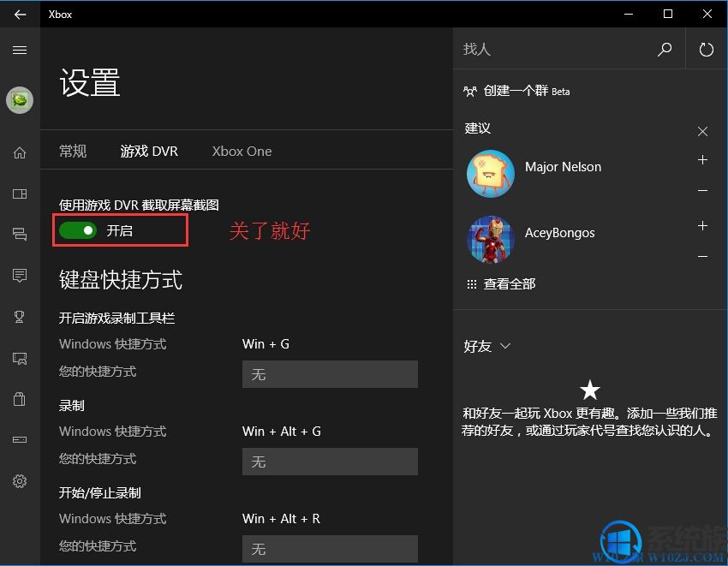Open the Activity alerts sidebar icon
The image size is (728, 566).
(x=20, y=276)
